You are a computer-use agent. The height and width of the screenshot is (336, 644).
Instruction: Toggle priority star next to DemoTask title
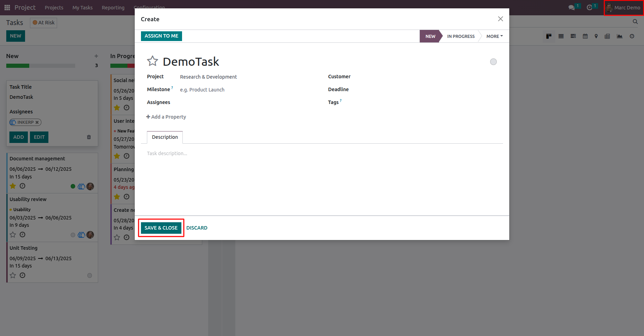click(x=152, y=61)
